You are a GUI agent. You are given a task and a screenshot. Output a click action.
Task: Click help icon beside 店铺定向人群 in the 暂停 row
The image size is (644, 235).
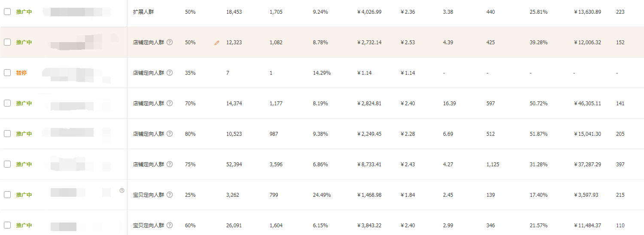click(170, 73)
